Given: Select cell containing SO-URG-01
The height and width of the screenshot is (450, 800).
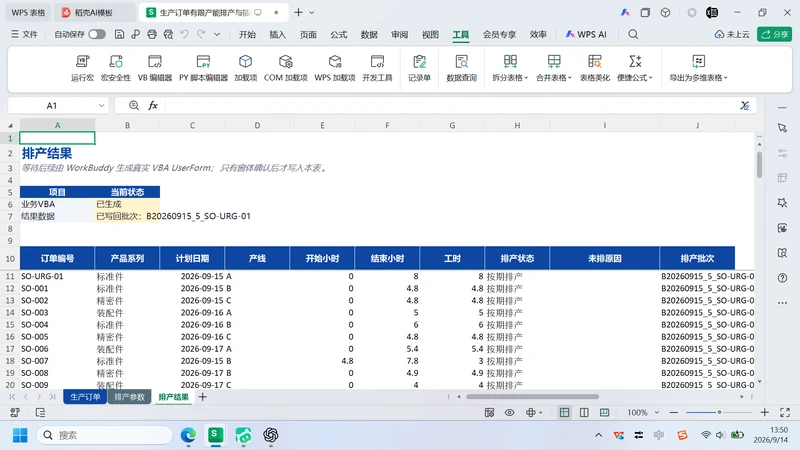Looking at the screenshot, I should tap(57, 276).
